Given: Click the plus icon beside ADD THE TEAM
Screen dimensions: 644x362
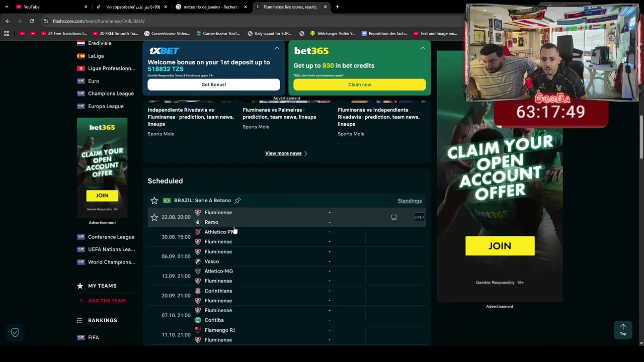Looking at the screenshot, I should pos(80,301).
